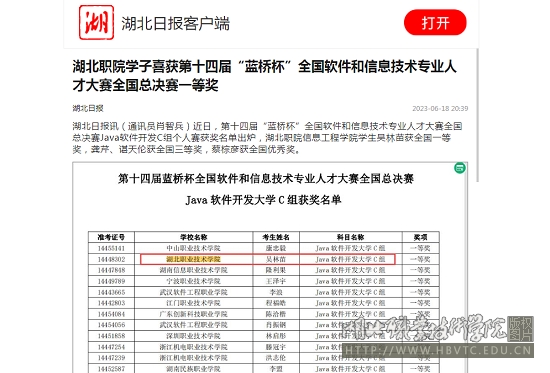Open the award list image
This screenshot has width=550, height=373.
270,268
